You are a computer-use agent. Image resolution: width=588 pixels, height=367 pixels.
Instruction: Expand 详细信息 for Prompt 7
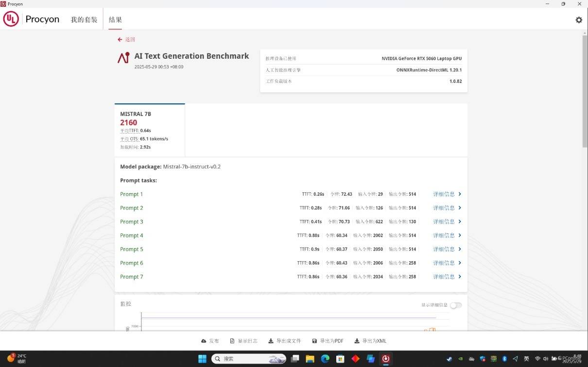447,277
